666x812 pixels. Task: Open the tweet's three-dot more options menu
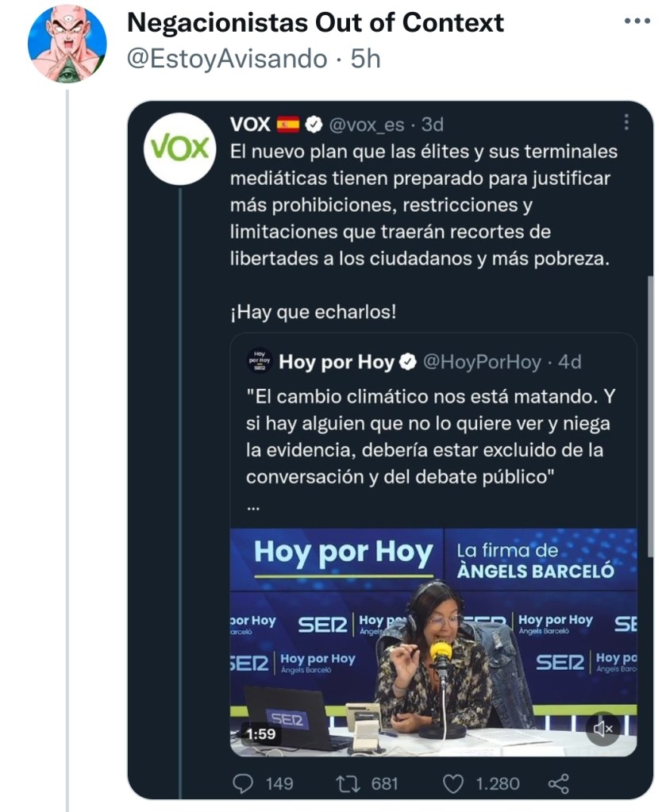[x=637, y=21]
